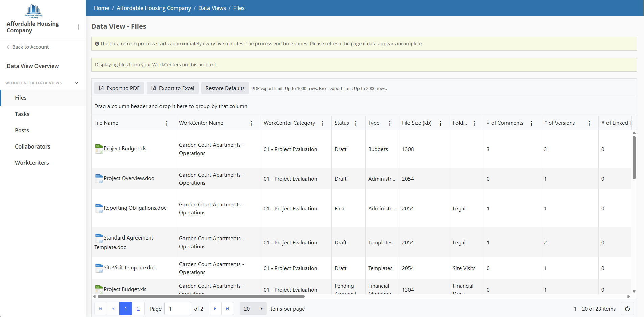Open the Files data view
Viewport: 644px width, 317px height.
tap(43, 98)
